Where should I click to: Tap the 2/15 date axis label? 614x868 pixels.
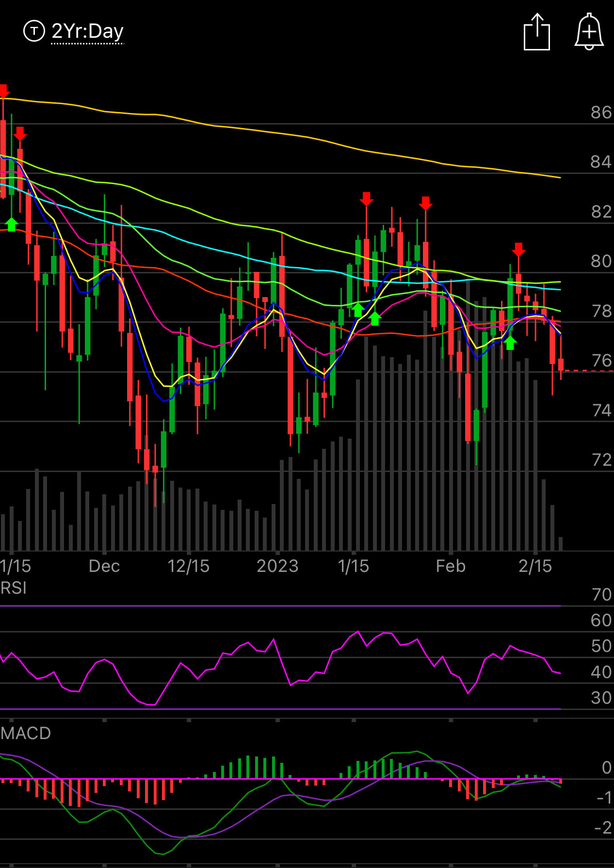535,566
